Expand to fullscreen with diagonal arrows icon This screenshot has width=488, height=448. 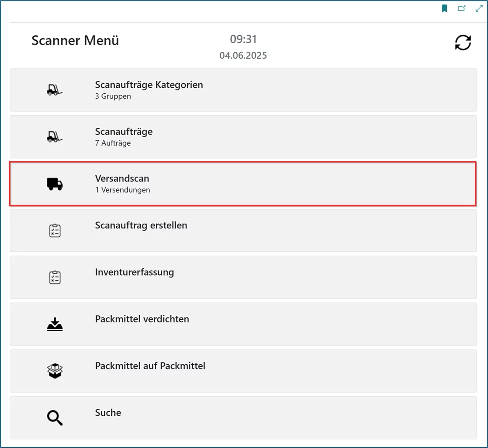[479, 8]
